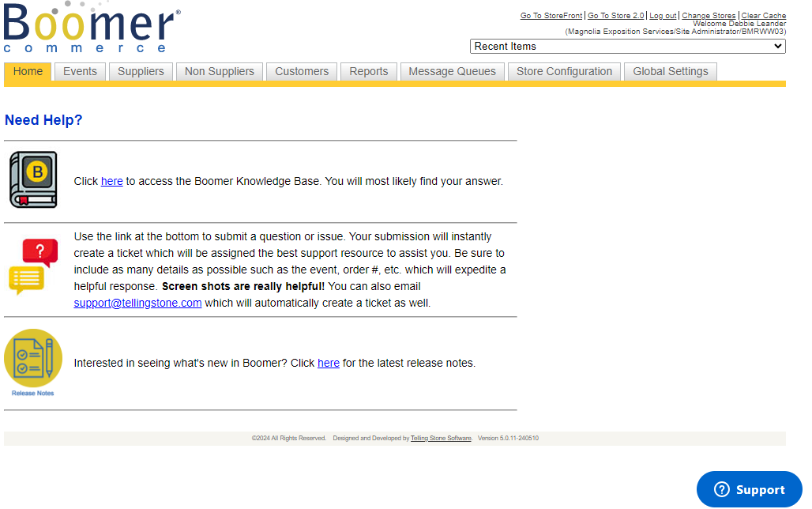Open the Store Configuration tab

pos(563,71)
